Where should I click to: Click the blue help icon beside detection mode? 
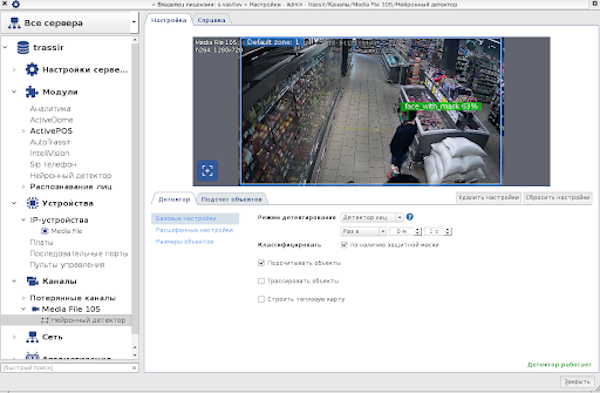point(410,217)
